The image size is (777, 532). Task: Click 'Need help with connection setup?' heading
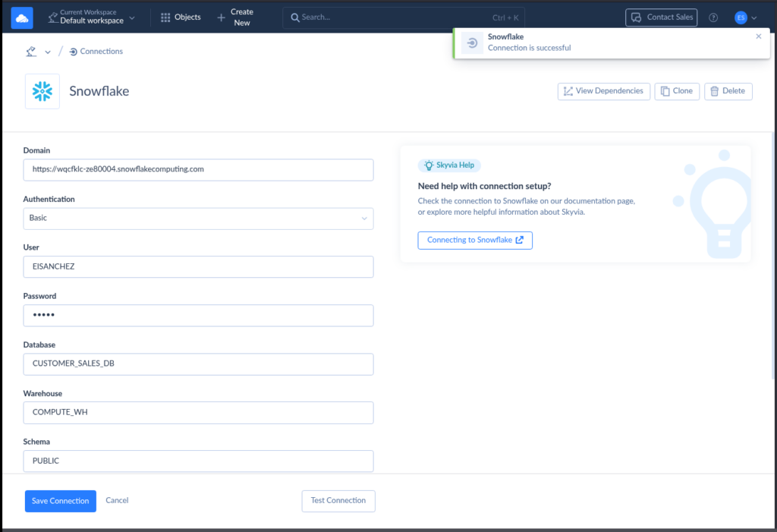(484, 187)
